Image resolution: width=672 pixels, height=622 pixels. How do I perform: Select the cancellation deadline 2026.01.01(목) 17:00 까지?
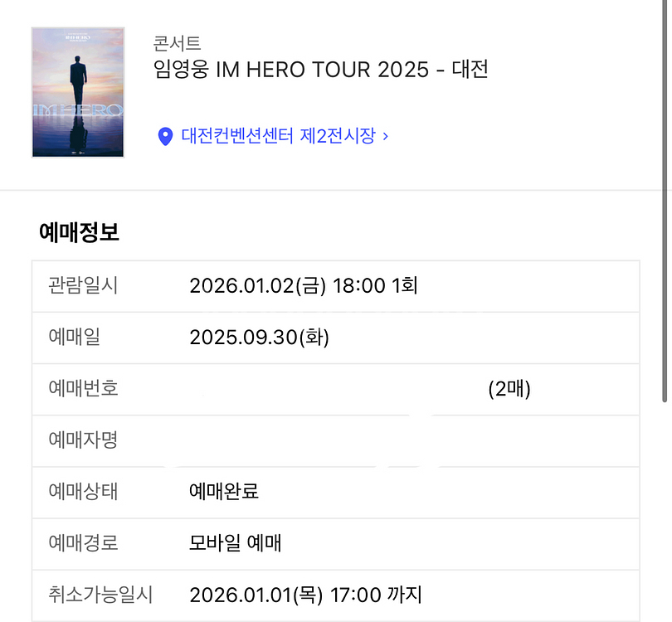(x=305, y=595)
